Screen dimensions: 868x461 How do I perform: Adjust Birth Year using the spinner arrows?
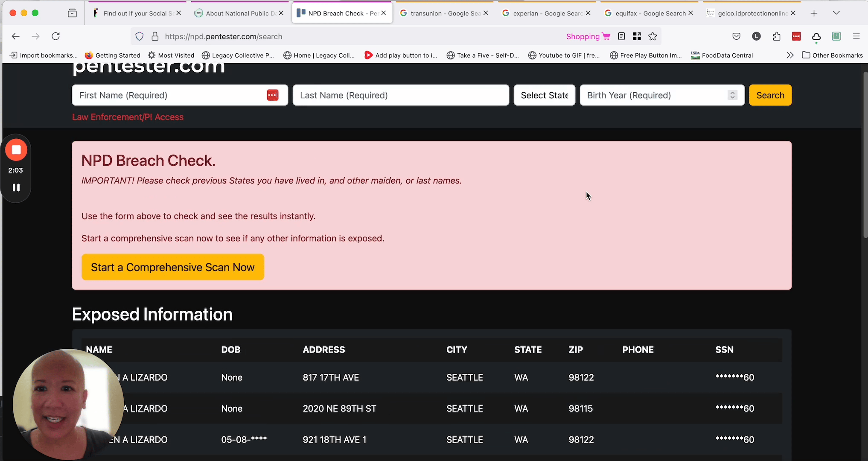coord(732,95)
